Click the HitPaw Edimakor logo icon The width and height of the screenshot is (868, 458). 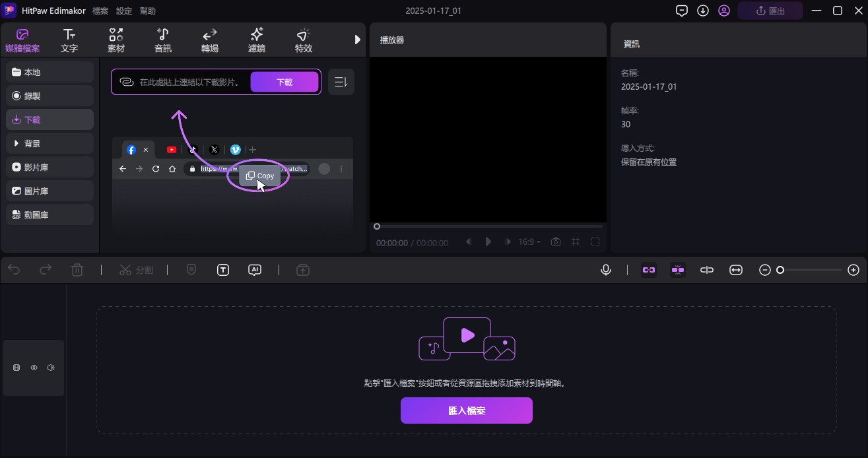pyautogui.click(x=11, y=11)
